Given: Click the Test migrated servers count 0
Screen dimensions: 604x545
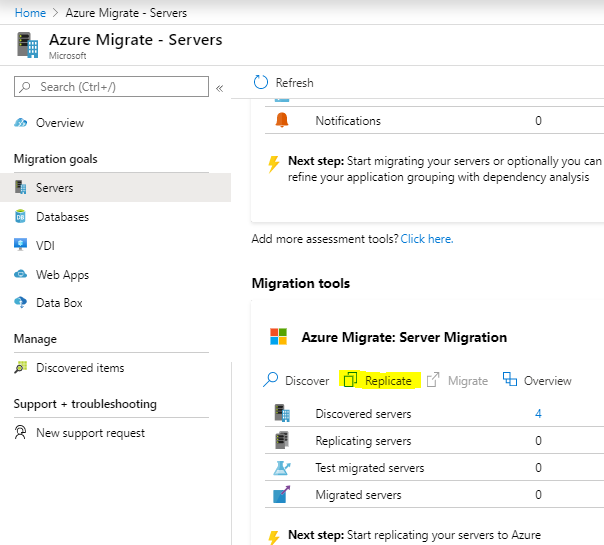Looking at the screenshot, I should pyautogui.click(x=538, y=468).
